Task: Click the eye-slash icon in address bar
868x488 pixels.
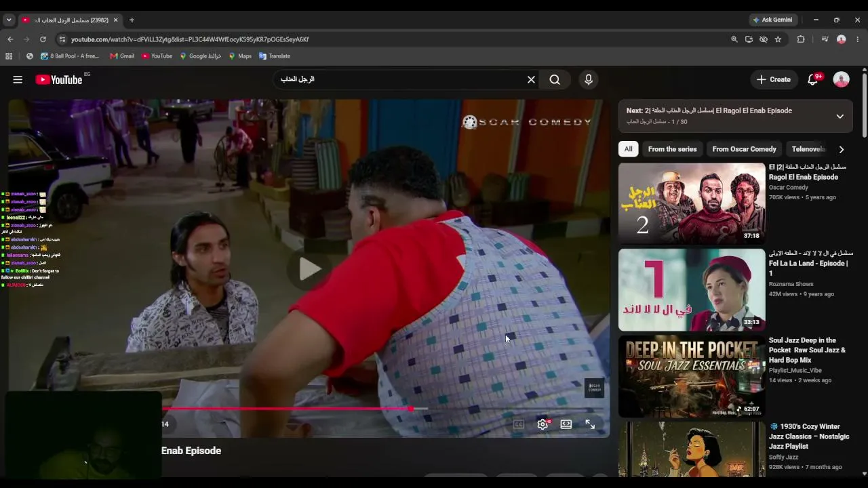Action: click(764, 39)
